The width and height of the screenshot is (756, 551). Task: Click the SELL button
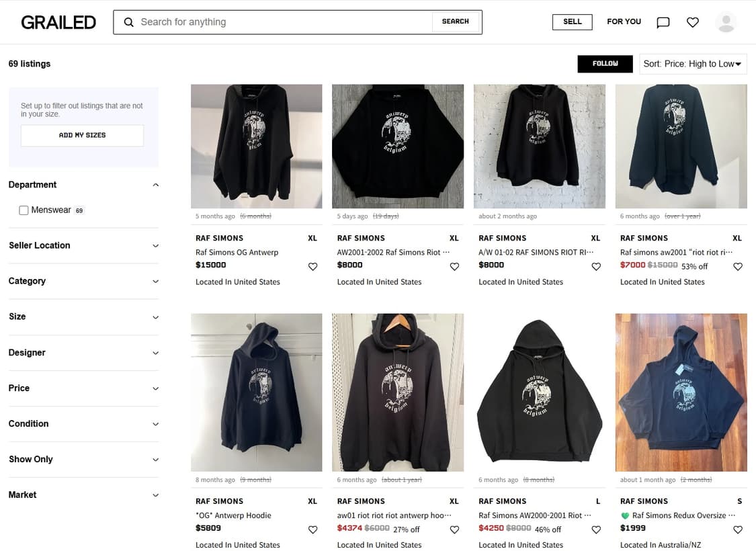[572, 22]
